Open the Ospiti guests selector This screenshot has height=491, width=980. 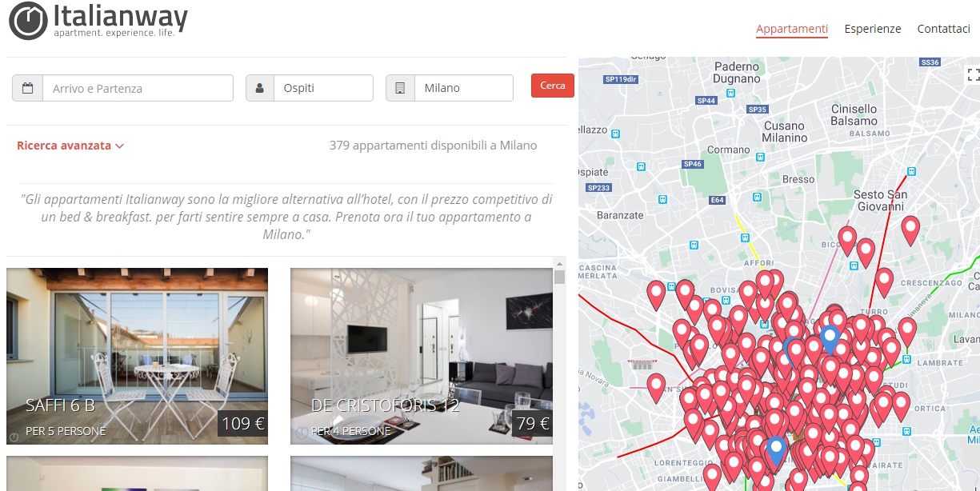tap(323, 88)
